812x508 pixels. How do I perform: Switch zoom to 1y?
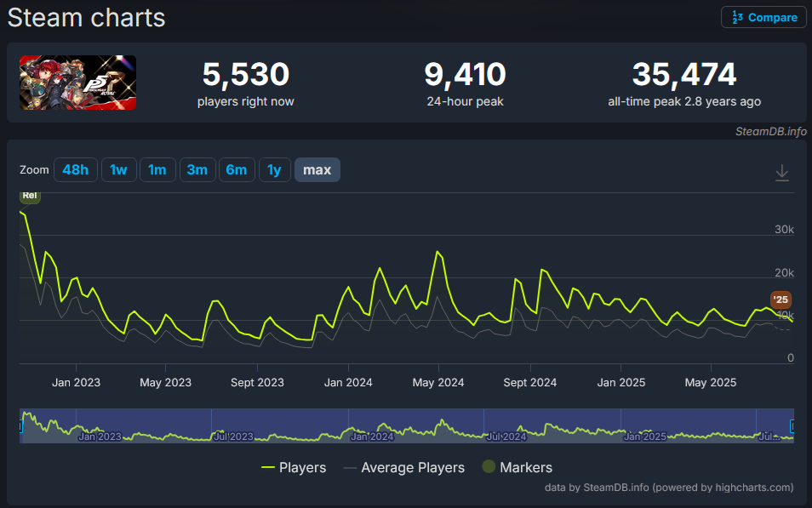[x=274, y=170]
